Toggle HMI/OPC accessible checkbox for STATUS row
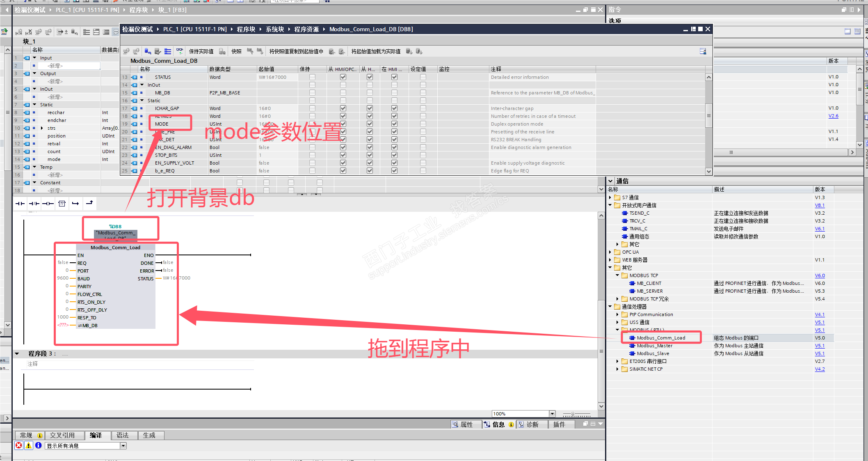The height and width of the screenshot is (461, 868). (343, 77)
